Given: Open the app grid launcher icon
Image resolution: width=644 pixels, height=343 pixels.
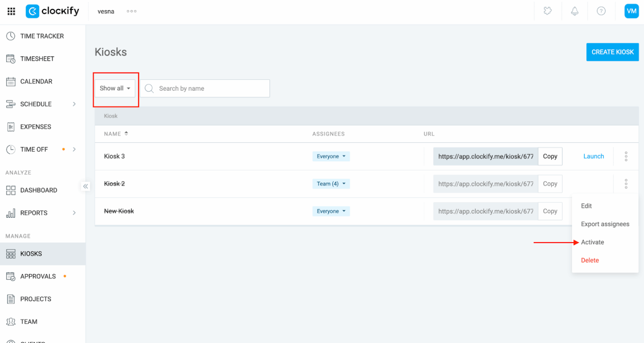Looking at the screenshot, I should tap(11, 11).
